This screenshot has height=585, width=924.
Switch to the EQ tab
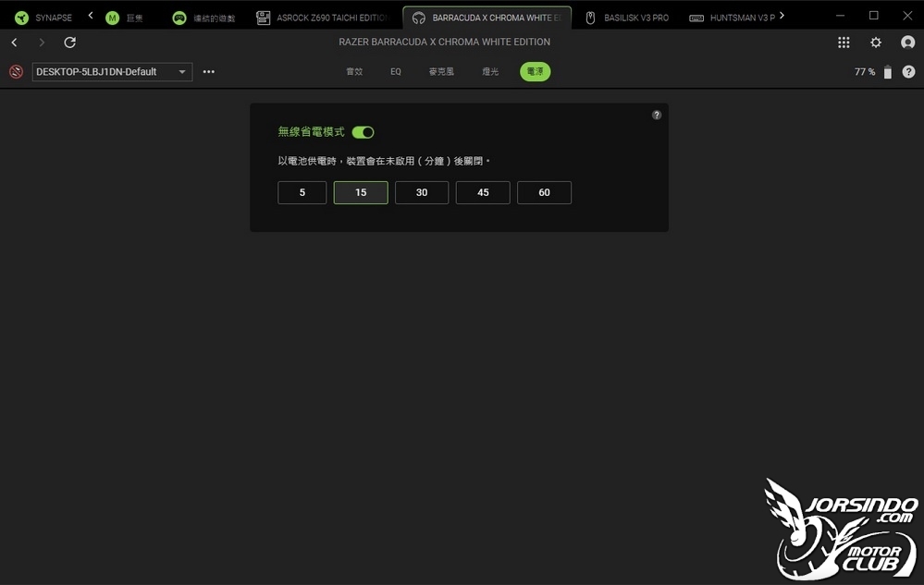click(x=396, y=72)
